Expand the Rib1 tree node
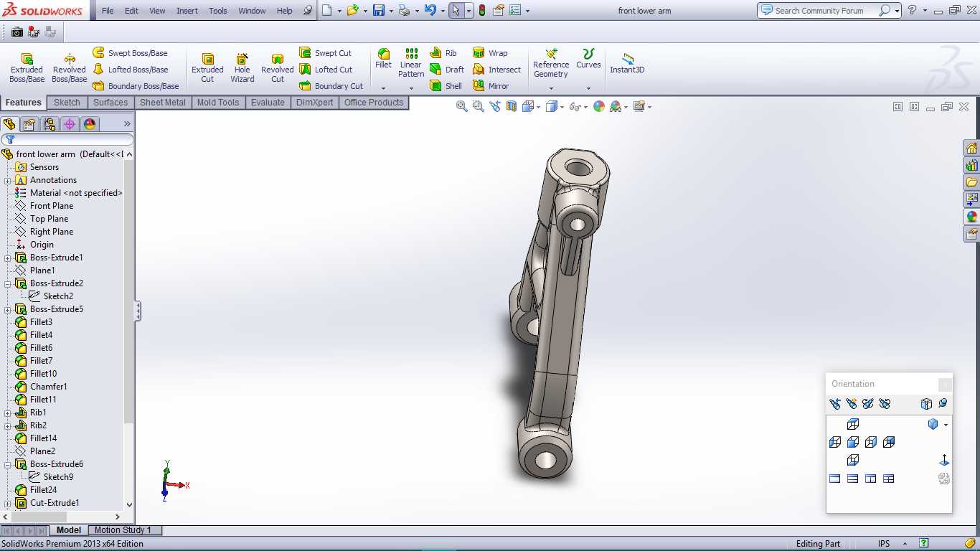Screen dimensions: 980x551 (8, 413)
